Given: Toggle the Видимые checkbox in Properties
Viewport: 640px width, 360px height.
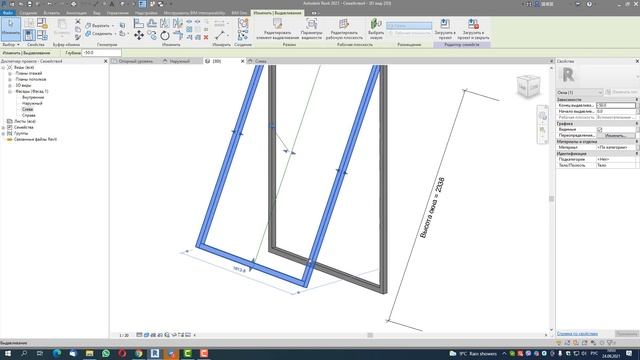Looking at the screenshot, I should click(600, 129).
